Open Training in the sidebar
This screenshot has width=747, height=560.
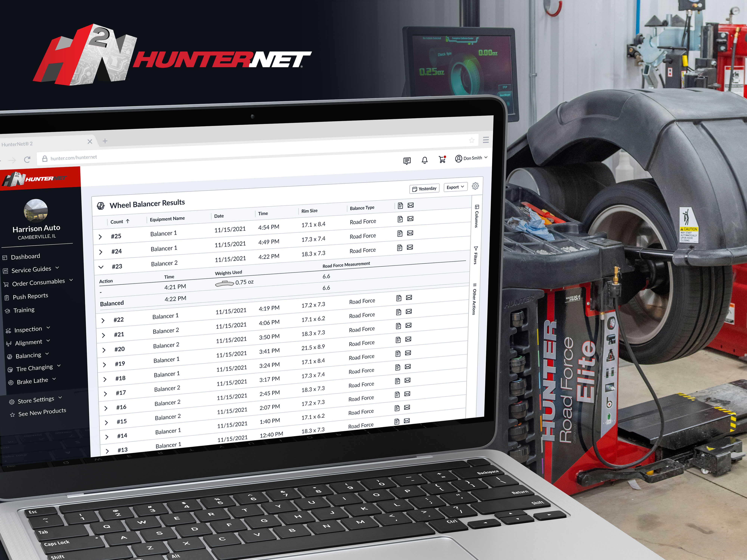coord(20,310)
